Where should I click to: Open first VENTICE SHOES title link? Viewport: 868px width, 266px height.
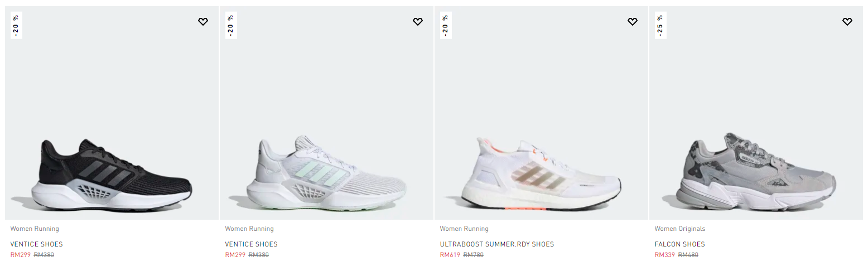tap(37, 244)
